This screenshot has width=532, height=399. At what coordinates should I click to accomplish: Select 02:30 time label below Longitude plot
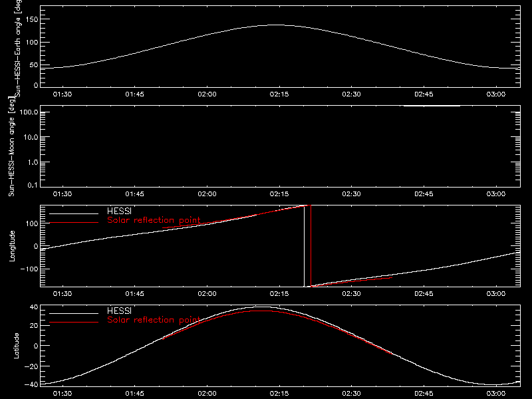[352, 294]
